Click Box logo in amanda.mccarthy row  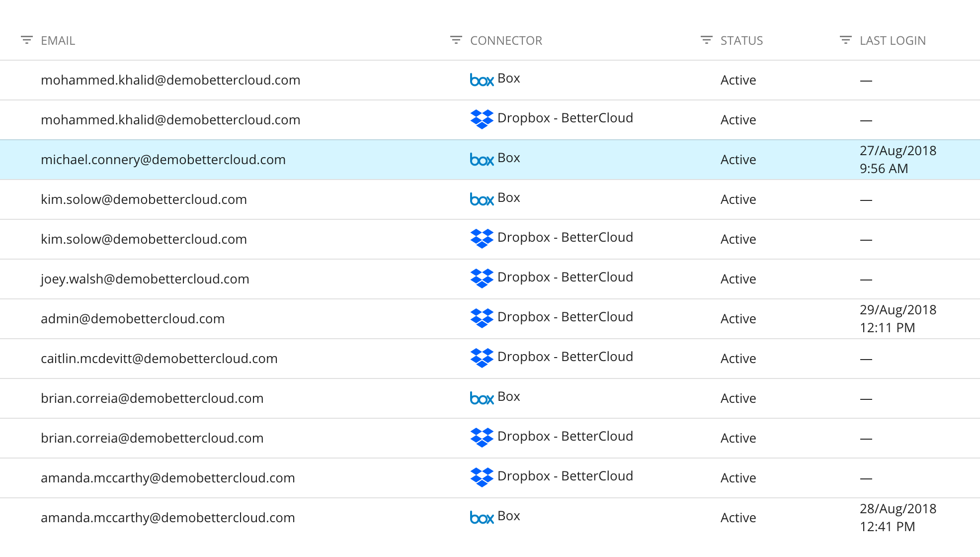482,517
